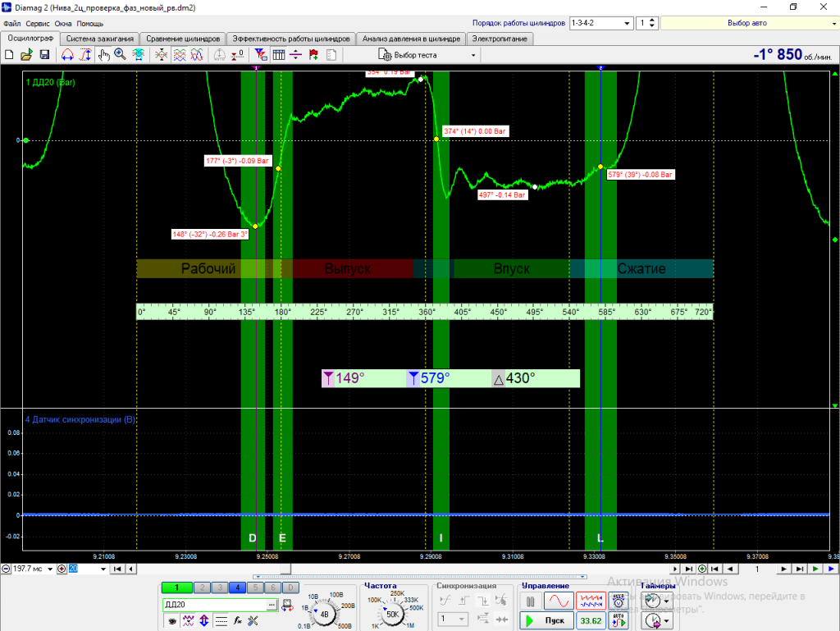Open the 'Окна' menu
Screen dimensions: 840x631
pyautogui.click(x=63, y=24)
